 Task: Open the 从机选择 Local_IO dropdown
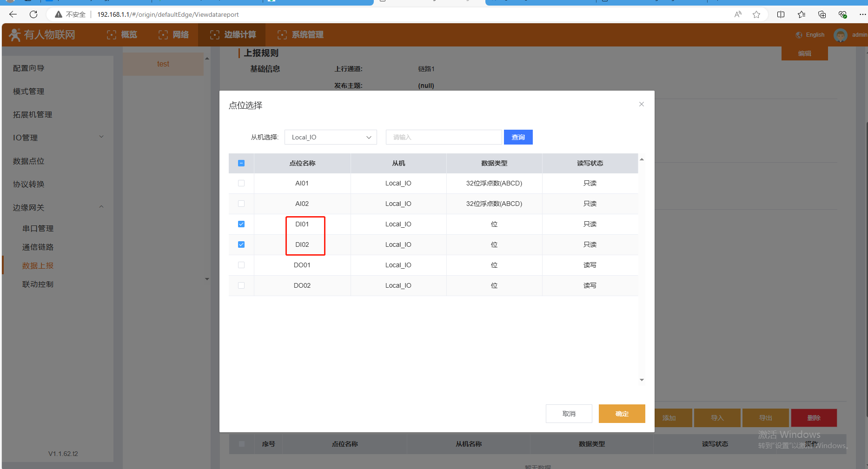click(x=331, y=137)
